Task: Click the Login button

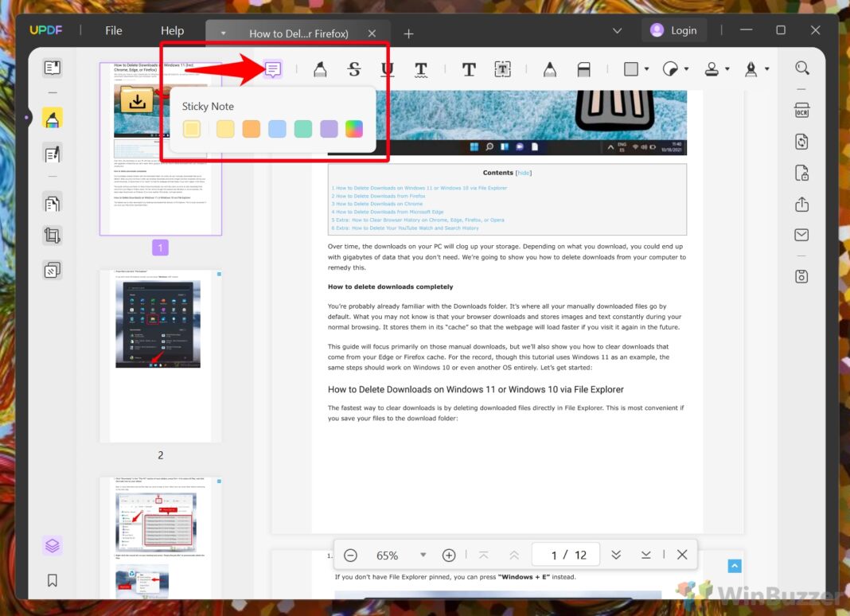Action: (x=673, y=30)
